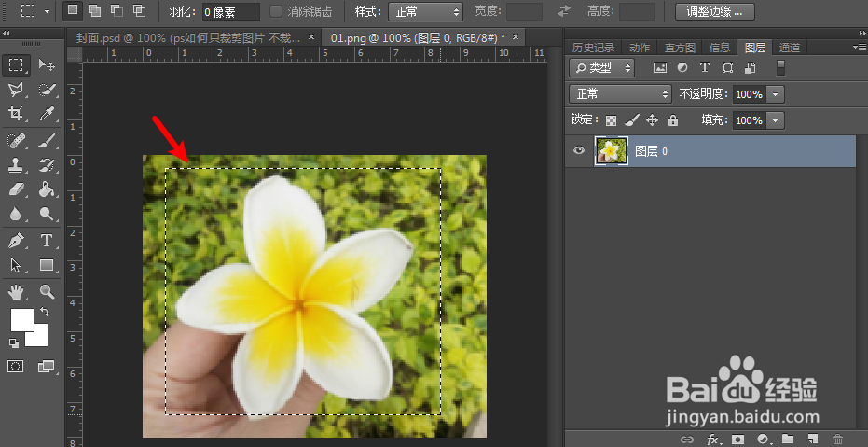Image resolution: width=868 pixels, height=447 pixels.
Task: Enable the 消除锯齿 checkbox
Action: [276, 11]
